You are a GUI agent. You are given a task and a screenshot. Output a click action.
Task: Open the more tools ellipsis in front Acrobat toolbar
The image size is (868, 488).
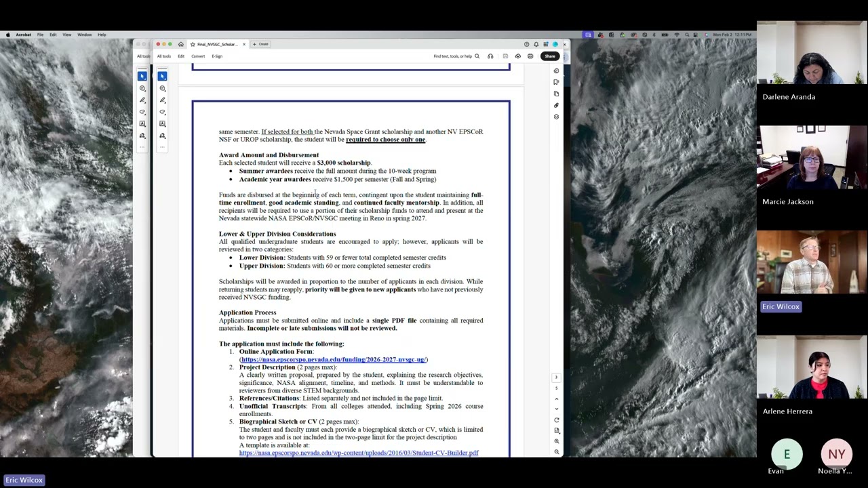point(162,146)
